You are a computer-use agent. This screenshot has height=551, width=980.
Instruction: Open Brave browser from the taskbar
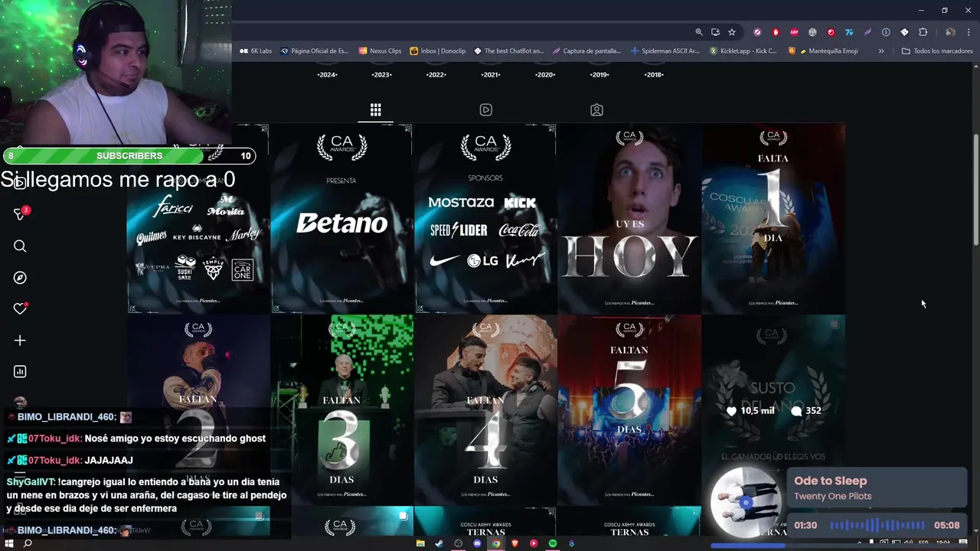tap(515, 543)
